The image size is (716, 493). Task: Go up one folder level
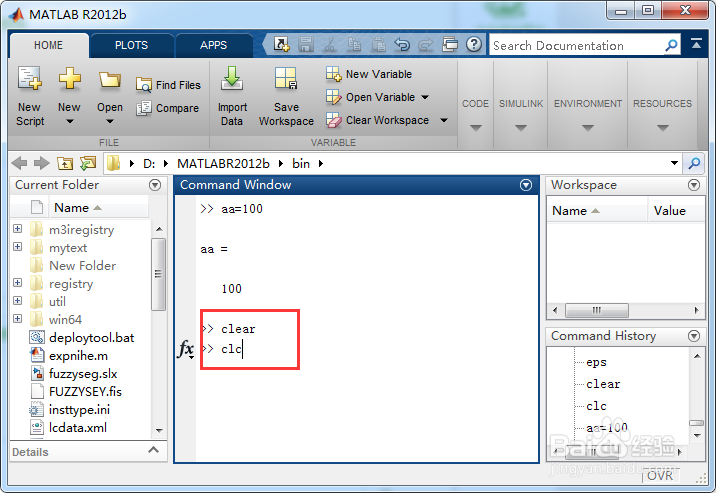(65, 163)
